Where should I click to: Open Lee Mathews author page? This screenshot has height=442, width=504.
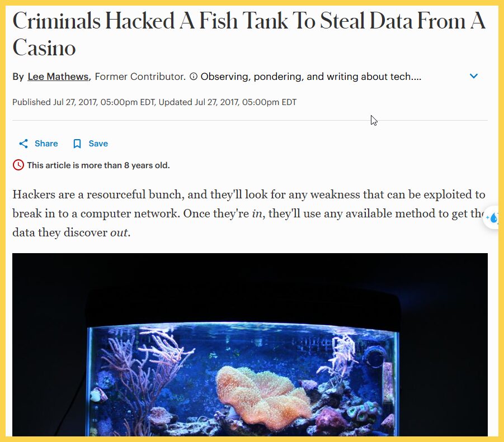tap(58, 77)
